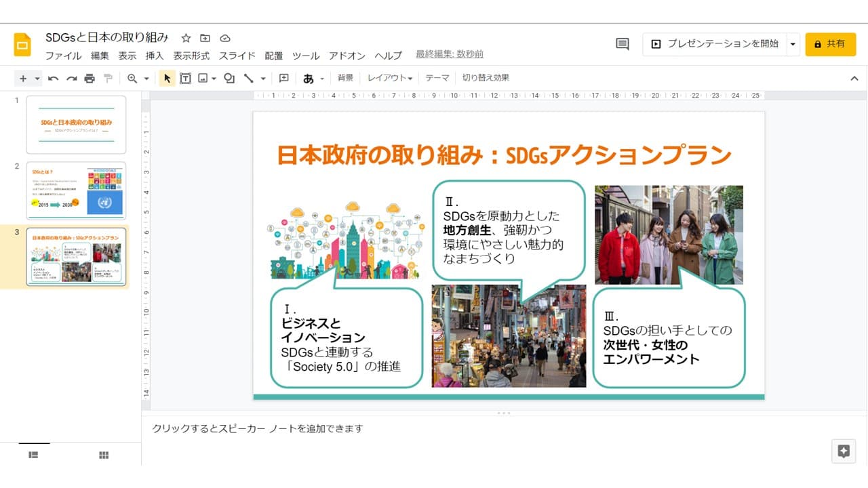The width and height of the screenshot is (868, 488).
Task: Collapse the menus with the up chevron
Action: [x=854, y=79]
